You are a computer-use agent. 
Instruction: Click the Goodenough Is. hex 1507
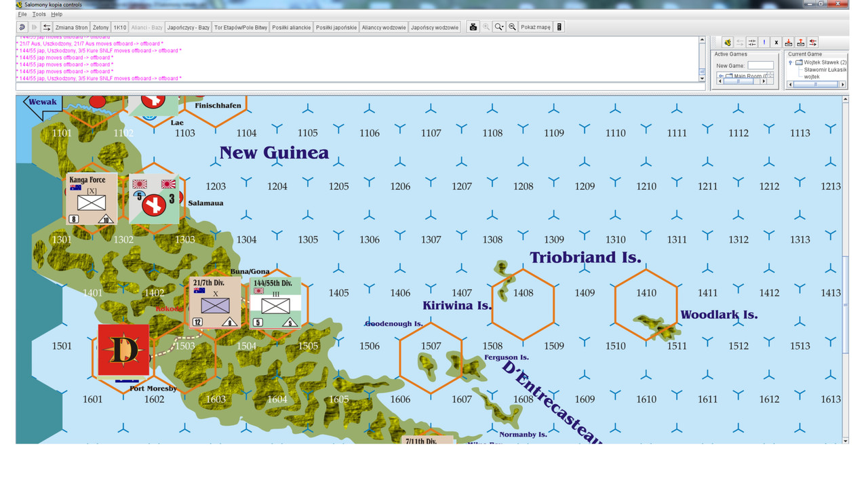point(431,358)
